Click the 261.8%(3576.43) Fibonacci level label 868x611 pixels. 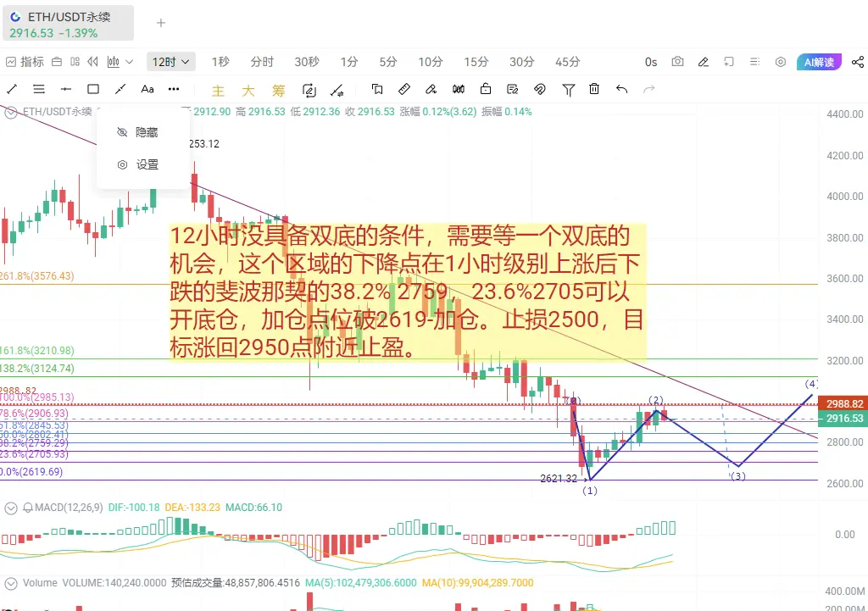pos(36,275)
